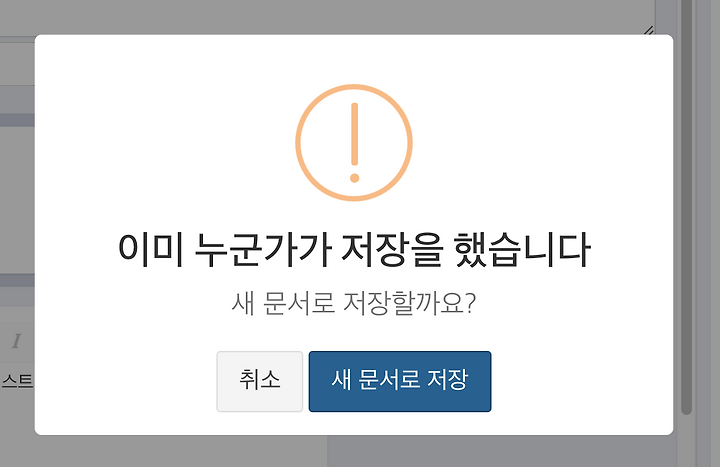This screenshot has width=720, height=467.
Task: Click the textarea resize handle behind dialog
Action: coord(649,30)
